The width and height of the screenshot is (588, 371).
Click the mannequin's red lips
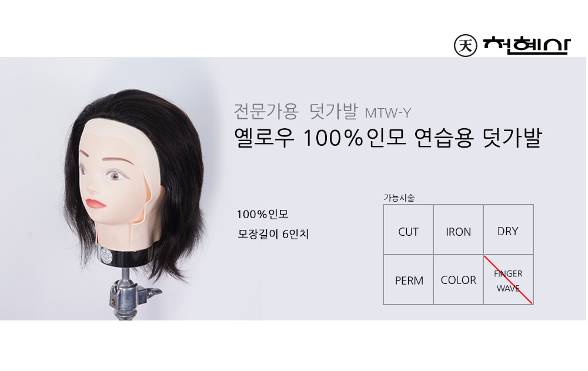coord(96,203)
